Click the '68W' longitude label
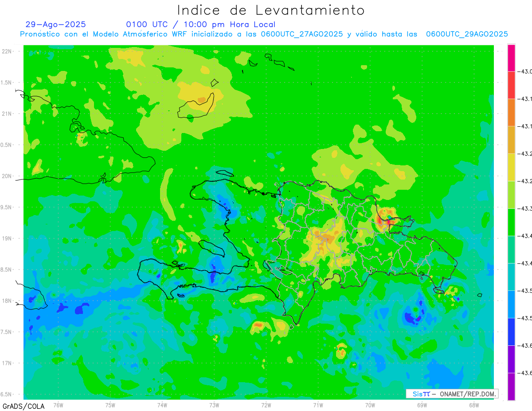Image resolution: width=532 pixels, height=411 pixels. 474,405
